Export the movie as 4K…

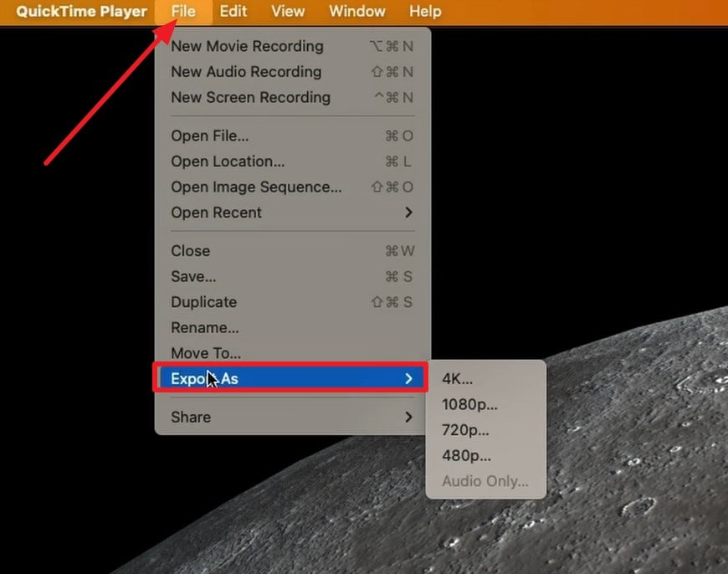click(x=485, y=379)
